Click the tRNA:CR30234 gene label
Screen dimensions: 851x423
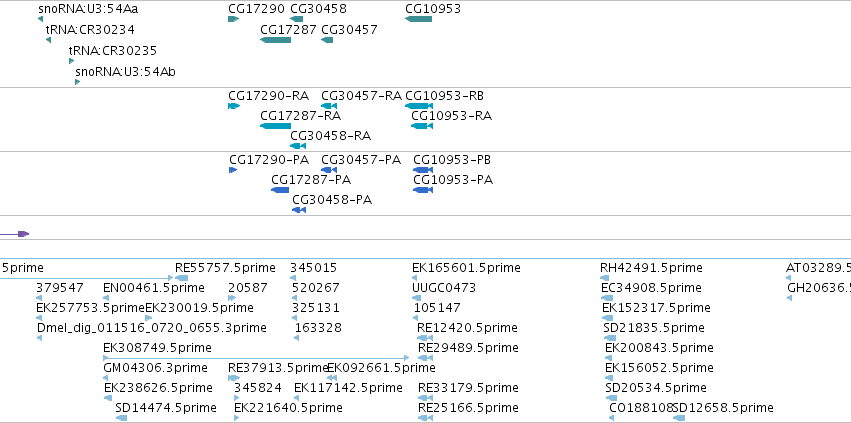(x=90, y=29)
